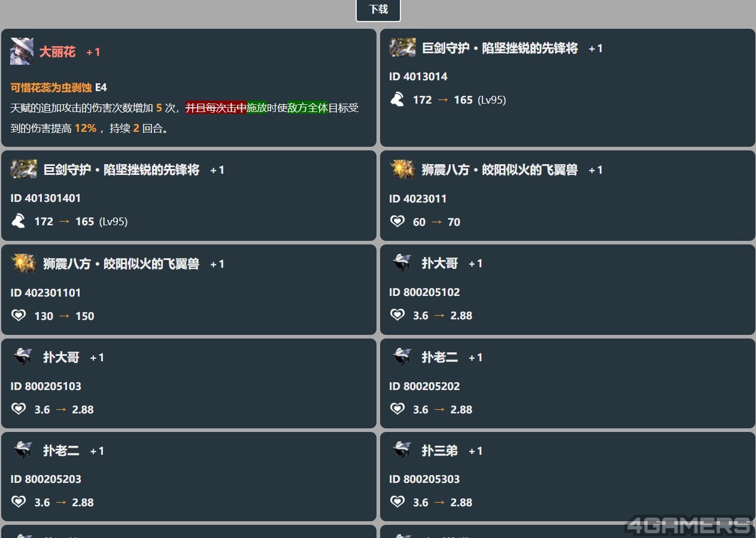Click the 狮震八方 enemy icon in card ID 402301101

coord(24,264)
